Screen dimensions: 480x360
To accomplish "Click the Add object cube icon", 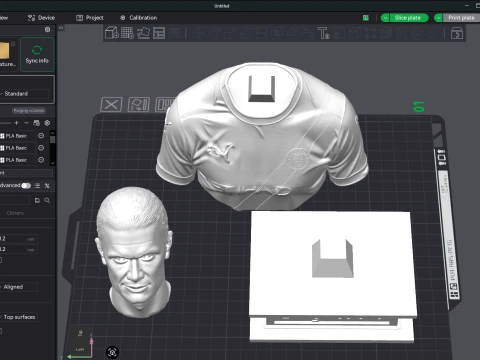I will 112,33.
